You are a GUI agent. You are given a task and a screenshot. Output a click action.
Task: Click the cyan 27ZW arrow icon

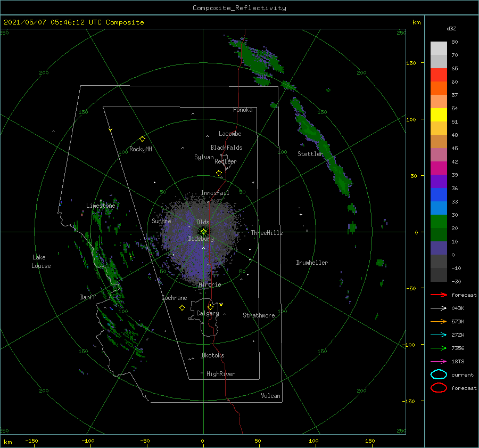pyautogui.click(x=439, y=335)
